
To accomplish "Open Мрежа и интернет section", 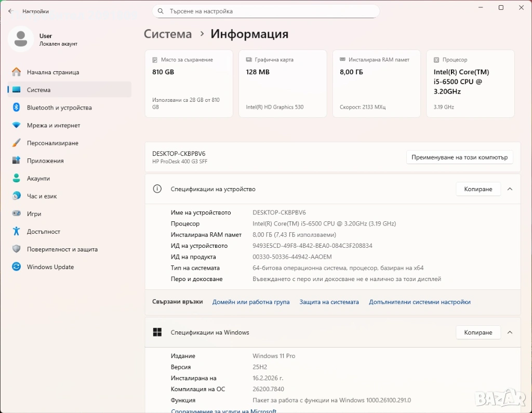I will (x=54, y=125).
